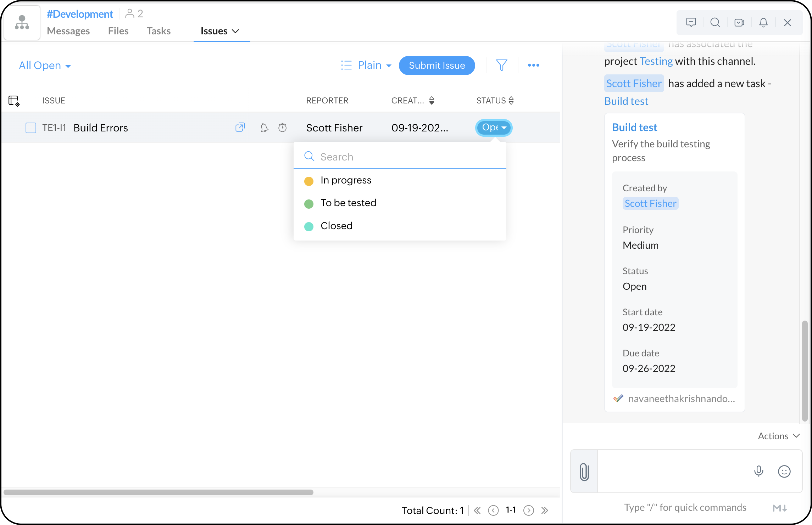Click the reminder bell on Build Errors row
This screenshot has width=812, height=525.
[x=264, y=128]
